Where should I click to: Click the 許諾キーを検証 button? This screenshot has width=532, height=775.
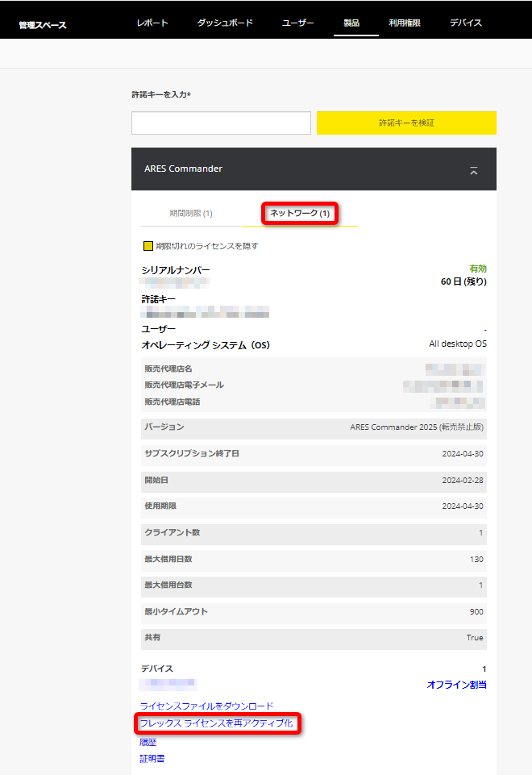(x=406, y=123)
